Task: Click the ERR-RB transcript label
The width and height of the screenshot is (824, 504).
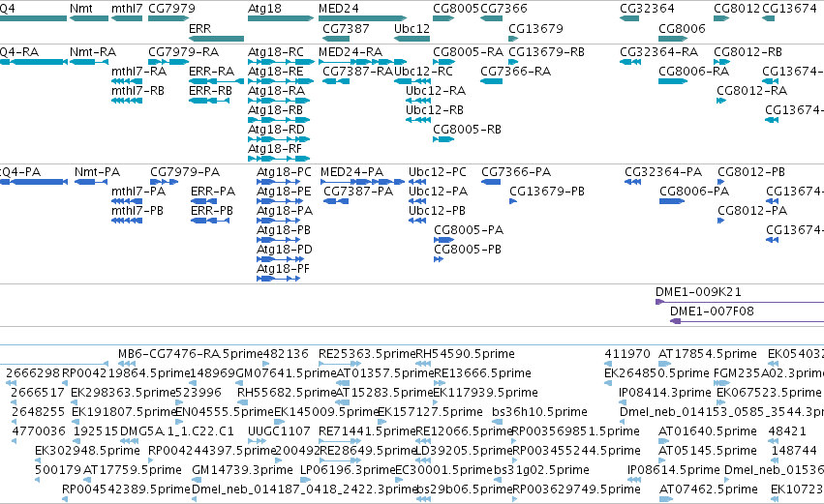Action: (x=210, y=91)
